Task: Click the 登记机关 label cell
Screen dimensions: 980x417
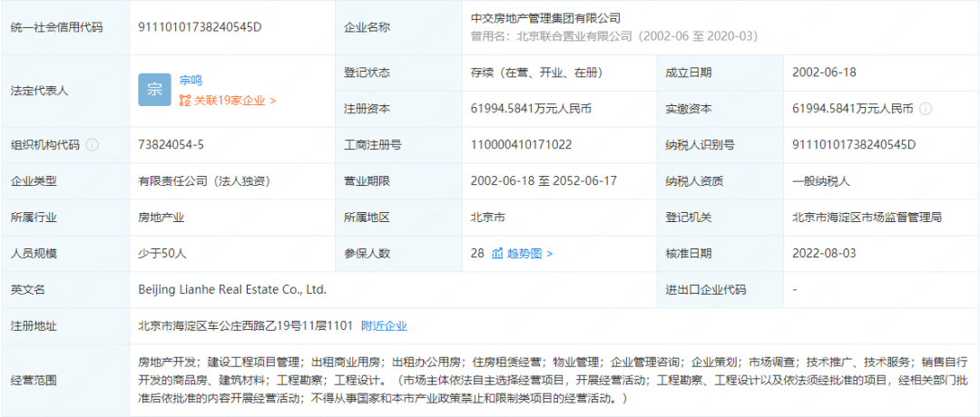Action: coord(720,218)
